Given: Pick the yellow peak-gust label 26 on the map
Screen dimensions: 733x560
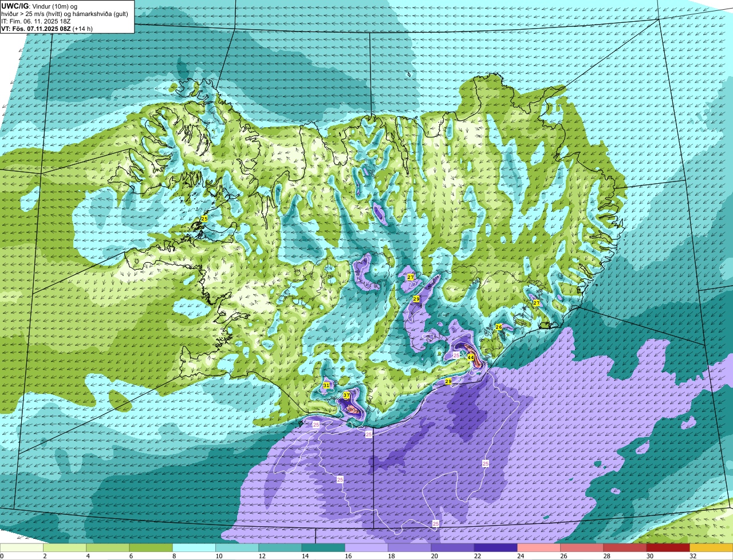Looking at the screenshot, I should 499,327.
